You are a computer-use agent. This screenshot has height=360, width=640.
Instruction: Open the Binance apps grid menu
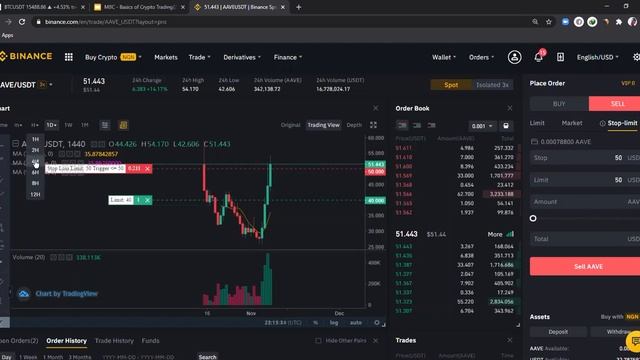tap(69, 57)
